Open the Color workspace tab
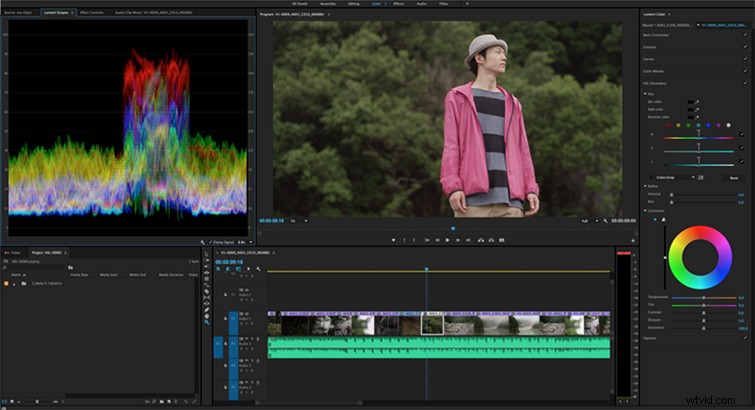This screenshot has width=755, height=410. click(x=376, y=4)
